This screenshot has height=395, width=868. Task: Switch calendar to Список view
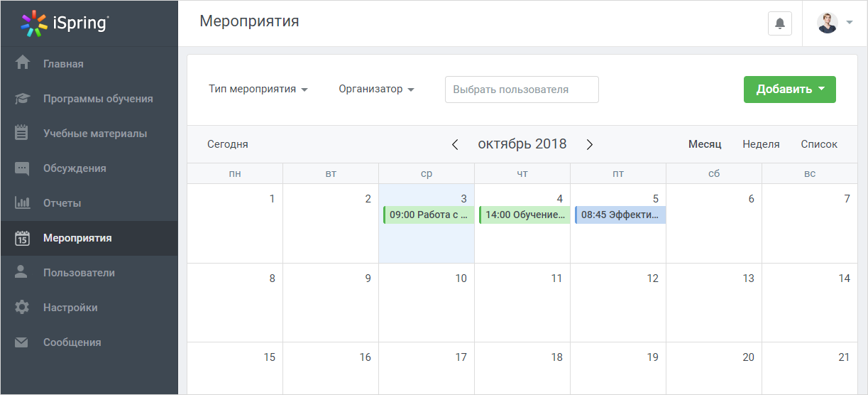pos(819,144)
